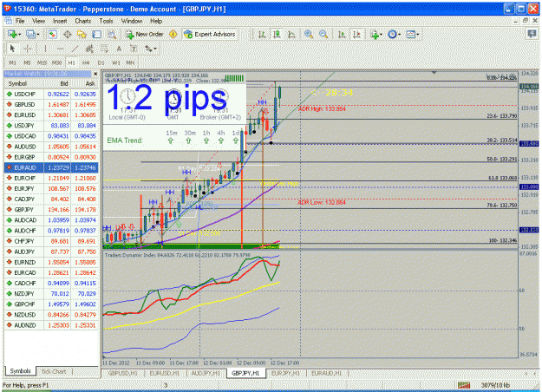This screenshot has height=392, width=542.
Task: Switch to the Symbols tab
Action: tap(20, 371)
